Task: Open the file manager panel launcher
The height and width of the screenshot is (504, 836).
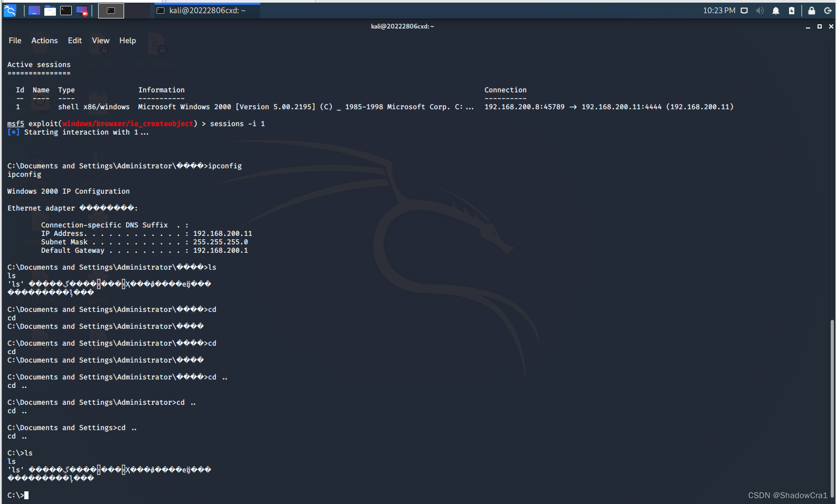Action: point(50,11)
